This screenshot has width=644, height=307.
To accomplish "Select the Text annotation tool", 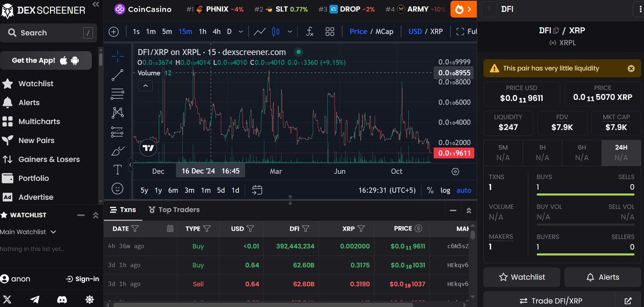I will pyautogui.click(x=118, y=170).
